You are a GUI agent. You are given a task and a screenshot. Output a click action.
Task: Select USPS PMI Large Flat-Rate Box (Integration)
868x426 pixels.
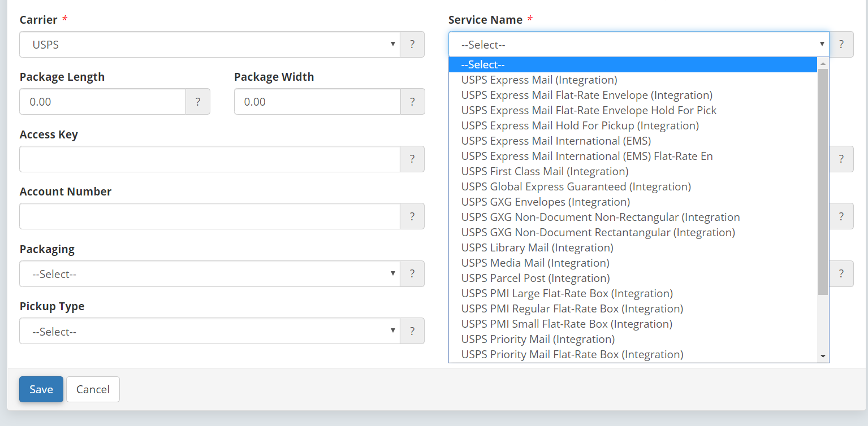point(633,293)
